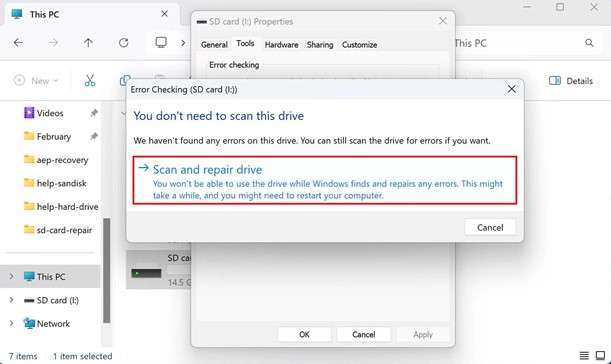Refresh the File Explorer view
This screenshot has height=364, width=611.
click(x=124, y=42)
